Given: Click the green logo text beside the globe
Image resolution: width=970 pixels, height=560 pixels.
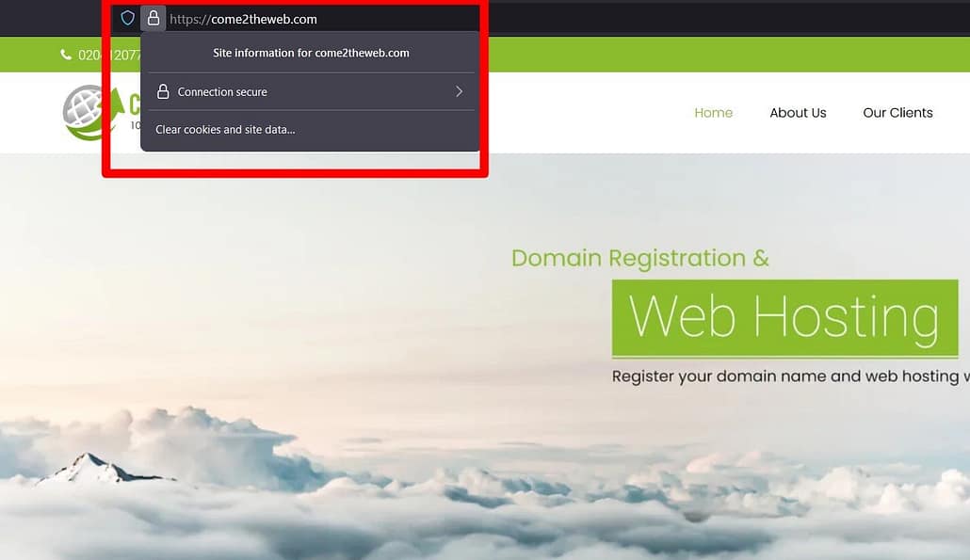Looking at the screenshot, I should [x=133, y=104].
